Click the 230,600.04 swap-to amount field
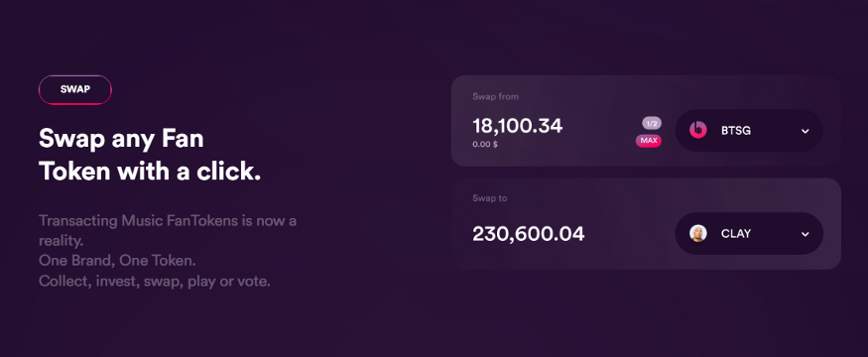This screenshot has width=868, height=357. coord(528,234)
